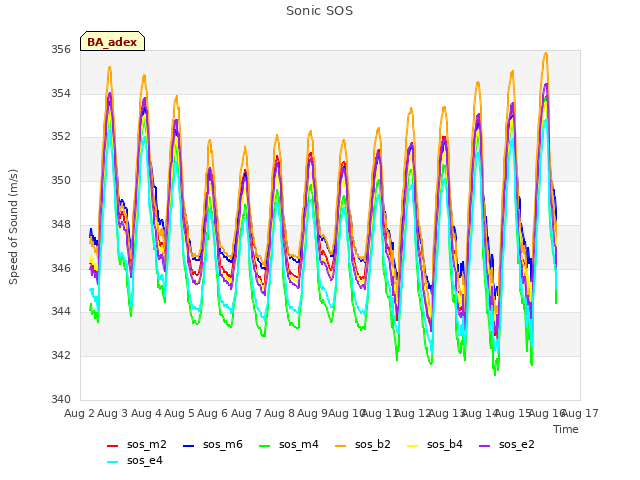Select the sos_m2 legend label

pos(147,444)
